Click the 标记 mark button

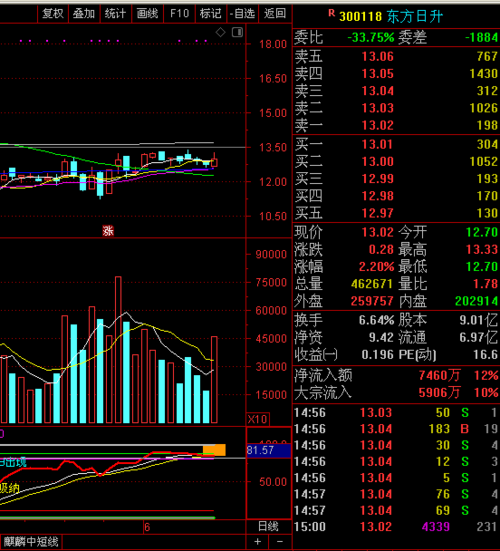(x=210, y=14)
